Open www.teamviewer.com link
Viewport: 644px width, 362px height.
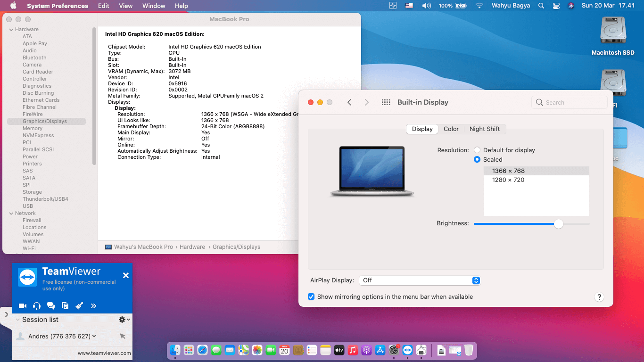[x=104, y=353]
